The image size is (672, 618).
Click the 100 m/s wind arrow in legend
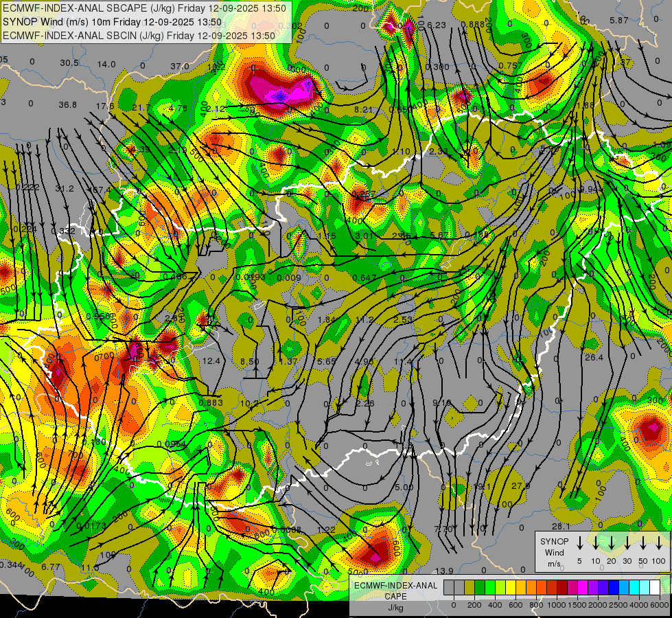coord(659,543)
